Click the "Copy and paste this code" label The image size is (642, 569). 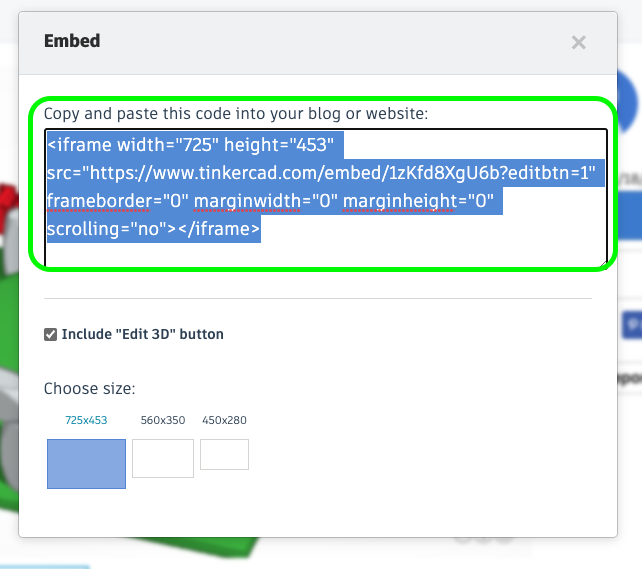[x=236, y=113]
